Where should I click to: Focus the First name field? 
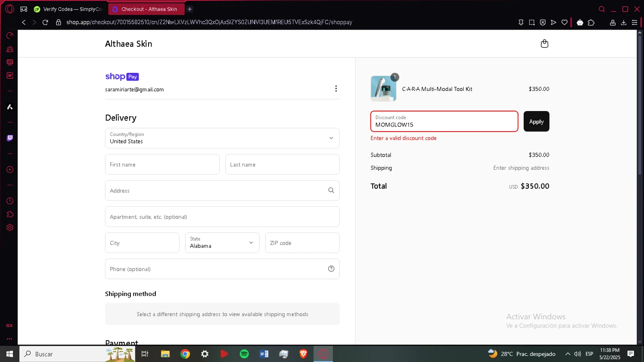tap(162, 164)
